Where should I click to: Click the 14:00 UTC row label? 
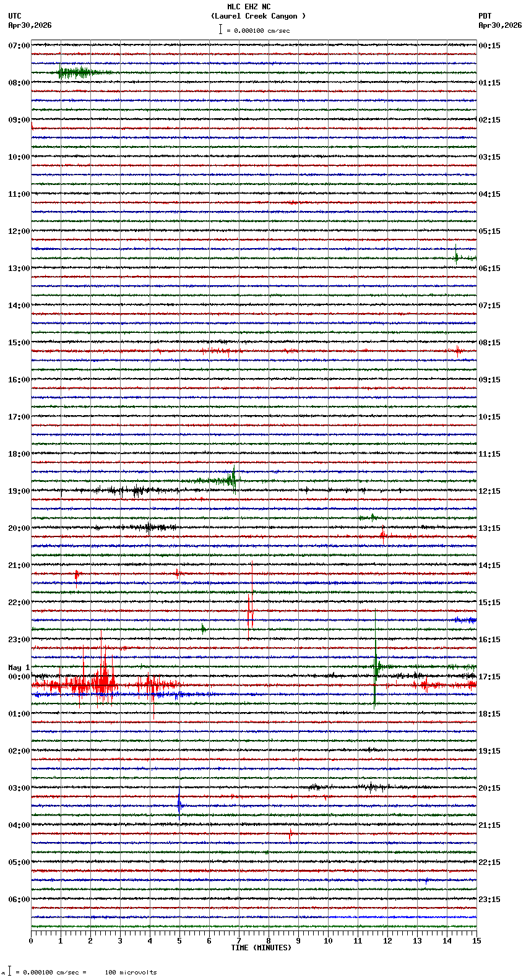click(x=19, y=306)
